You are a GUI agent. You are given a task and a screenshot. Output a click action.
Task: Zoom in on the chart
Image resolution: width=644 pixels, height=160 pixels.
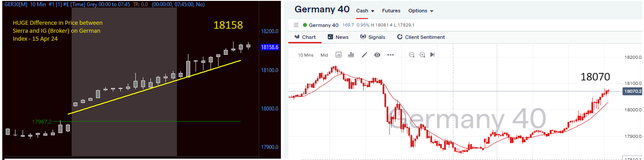422,55
